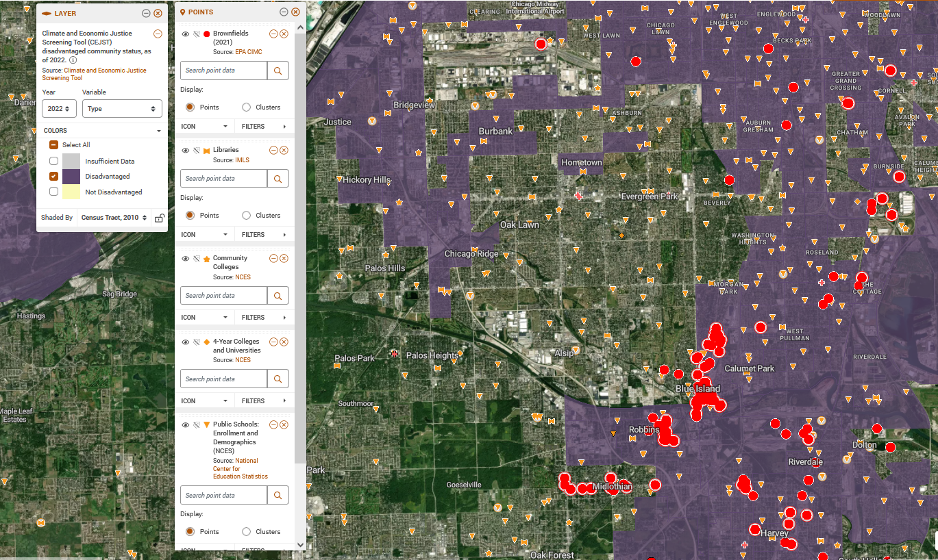Screen dimensions: 938x560
Task: Toggle the lock icon beside Census Tract
Action: tap(159, 218)
